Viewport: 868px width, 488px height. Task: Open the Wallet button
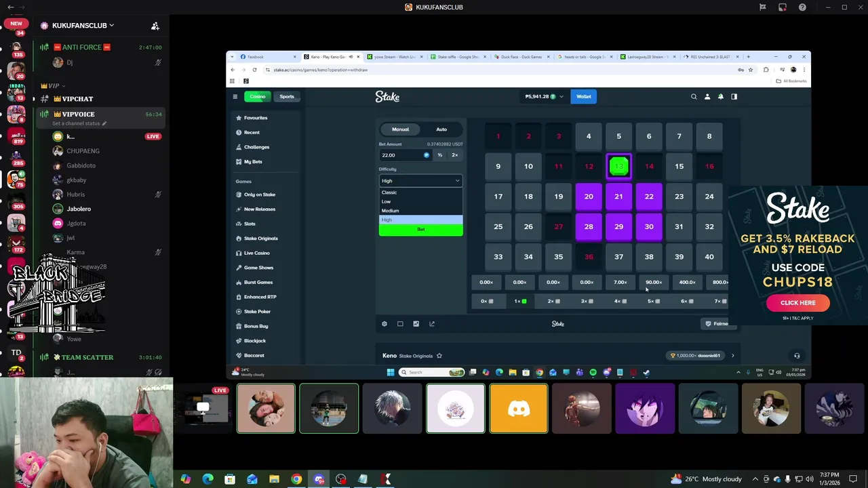(584, 96)
